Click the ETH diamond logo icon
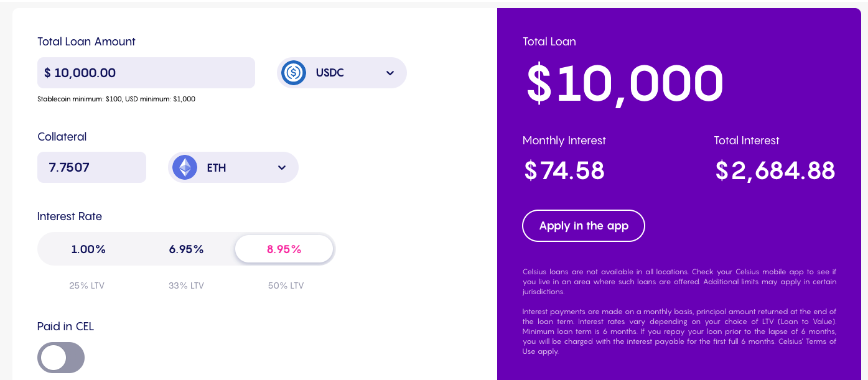This screenshot has height=380, width=868. click(x=185, y=167)
